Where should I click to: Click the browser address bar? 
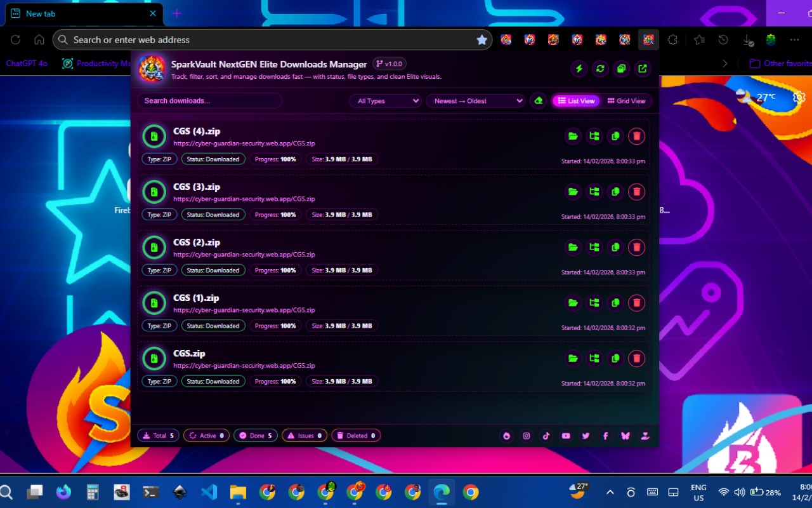(273, 39)
